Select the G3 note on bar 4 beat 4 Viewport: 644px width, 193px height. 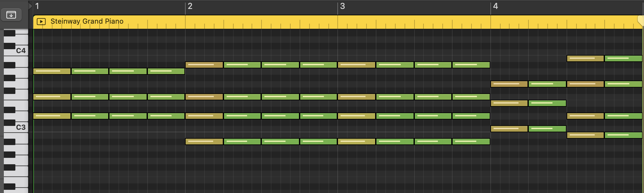(624, 84)
